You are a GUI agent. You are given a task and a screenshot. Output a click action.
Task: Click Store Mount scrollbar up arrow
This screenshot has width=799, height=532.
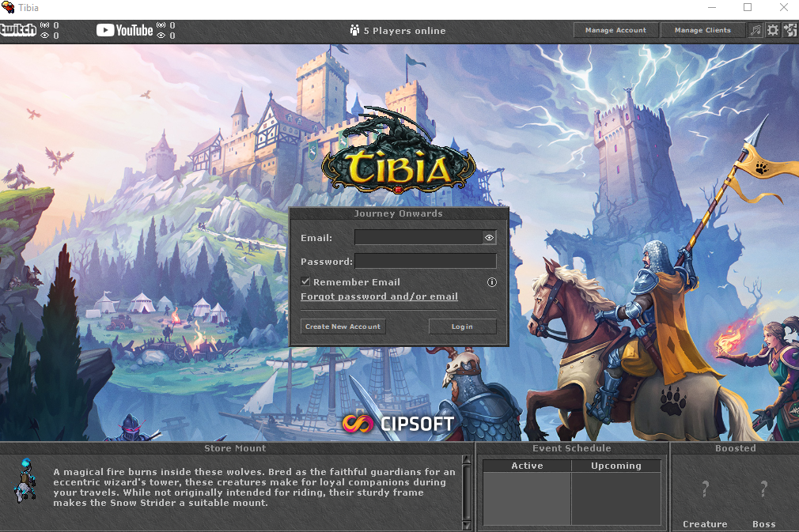click(x=466, y=459)
